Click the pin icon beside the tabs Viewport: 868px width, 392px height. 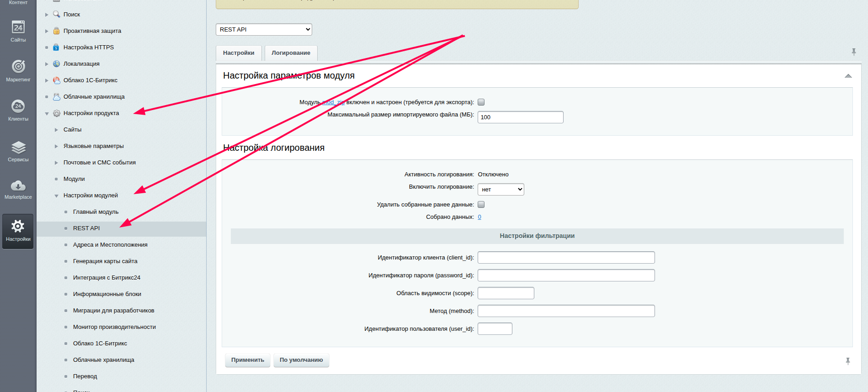[x=853, y=52]
